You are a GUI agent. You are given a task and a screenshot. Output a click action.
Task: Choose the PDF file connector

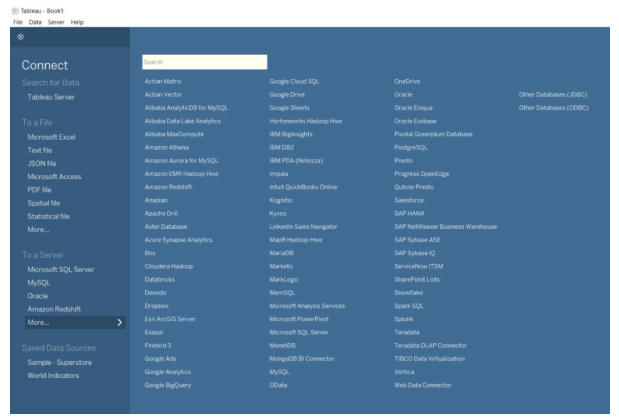pyautogui.click(x=39, y=190)
